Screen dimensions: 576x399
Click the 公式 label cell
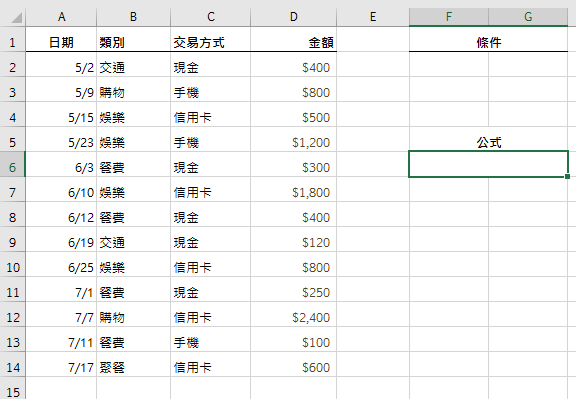point(489,143)
